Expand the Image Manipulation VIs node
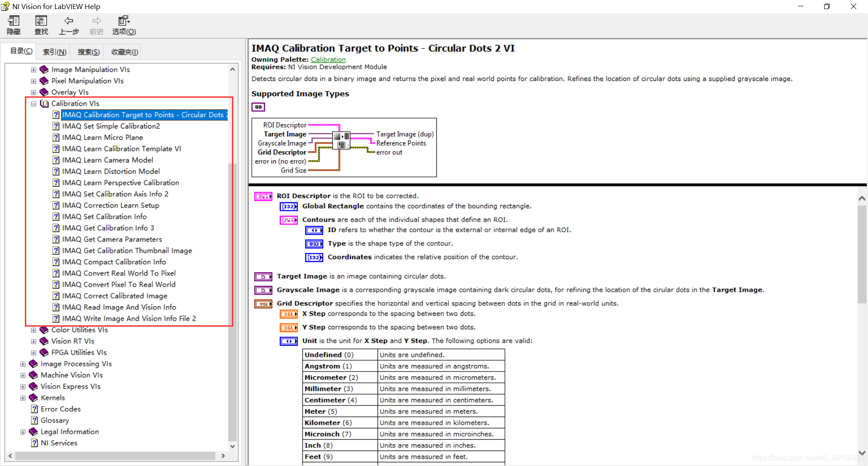 click(x=33, y=70)
